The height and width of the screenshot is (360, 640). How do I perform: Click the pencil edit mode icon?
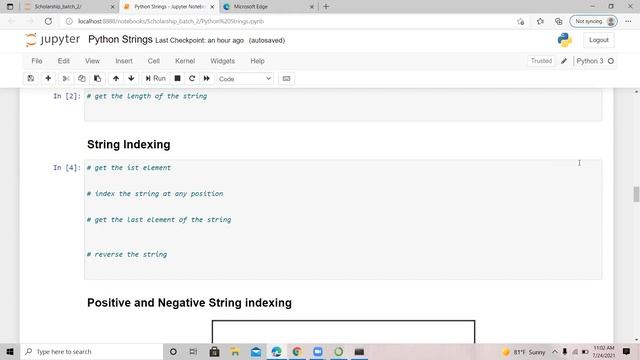tap(564, 61)
